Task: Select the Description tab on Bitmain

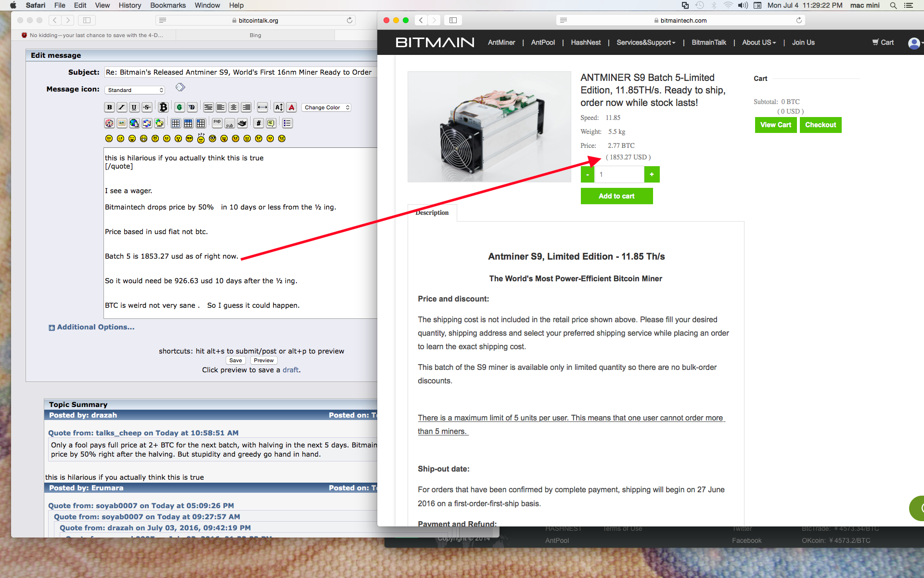Action: click(x=432, y=212)
